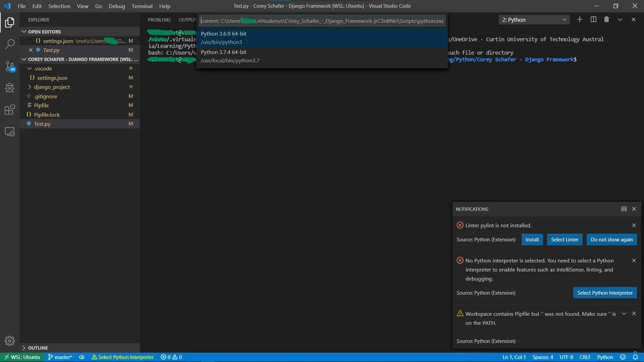The image size is (644, 362).
Task: Split the terminal panel
Action: coord(593,20)
